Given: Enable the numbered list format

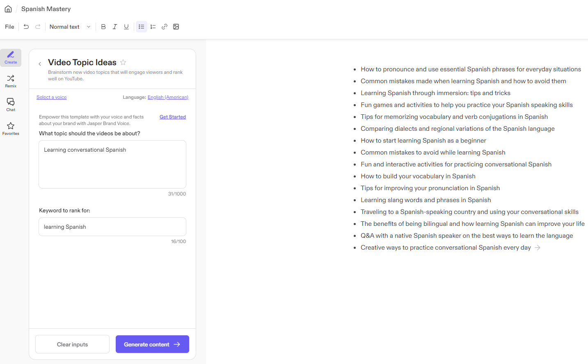Looking at the screenshot, I should 153,27.
